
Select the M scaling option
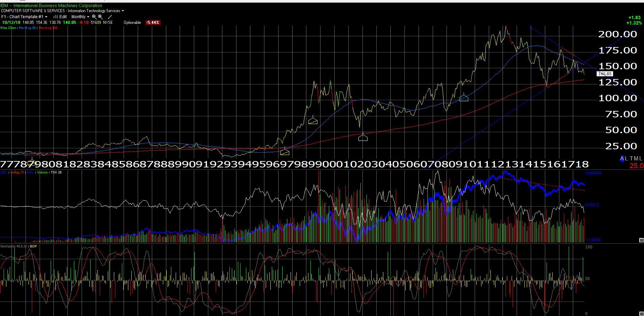(636, 158)
